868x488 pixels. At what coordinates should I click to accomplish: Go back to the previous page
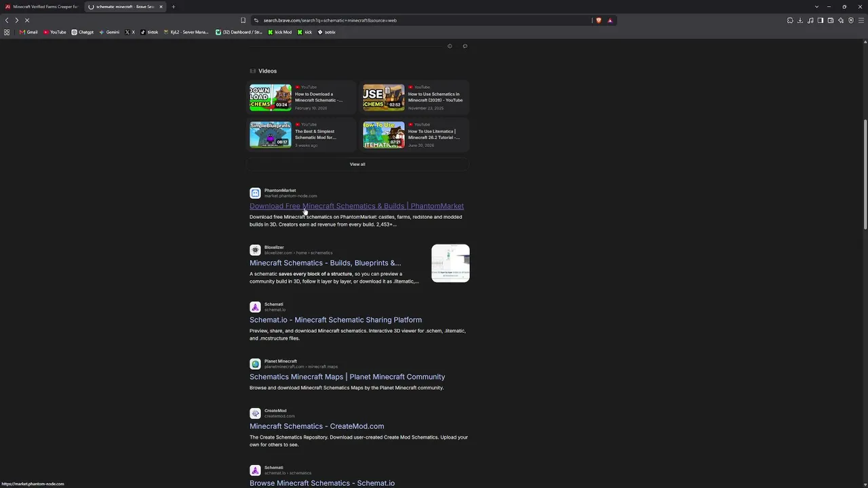(x=7, y=20)
